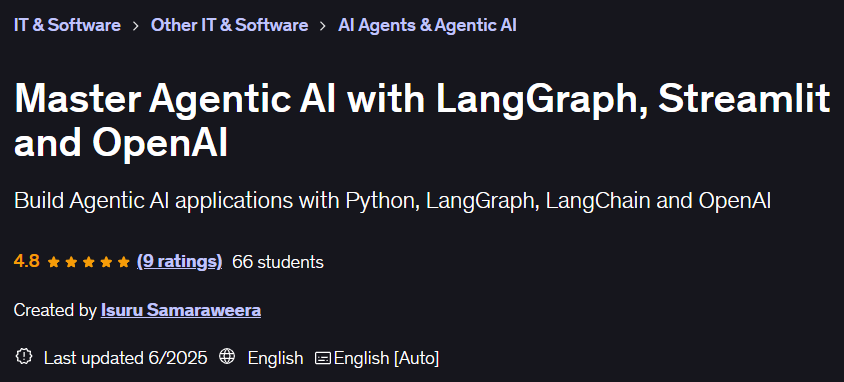
Task: Click the globe language icon
Action: coord(227,357)
